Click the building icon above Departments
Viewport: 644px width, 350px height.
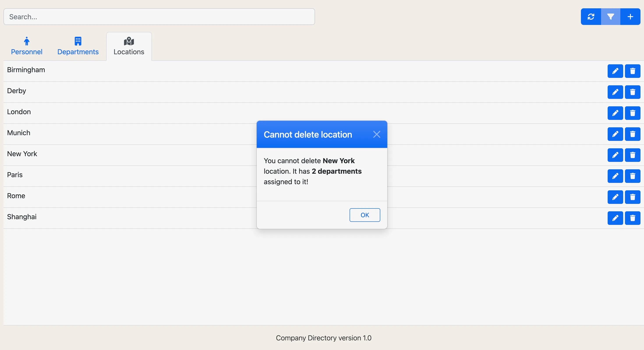tap(78, 41)
